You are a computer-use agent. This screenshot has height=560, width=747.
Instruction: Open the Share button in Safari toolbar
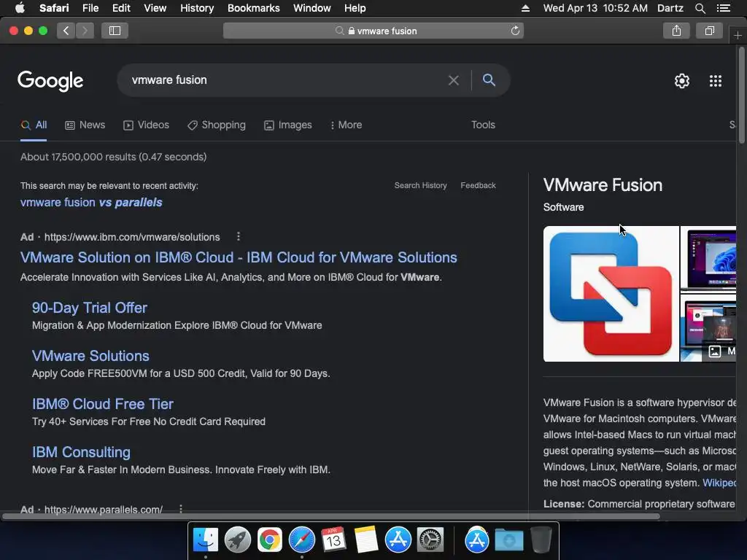tap(676, 31)
